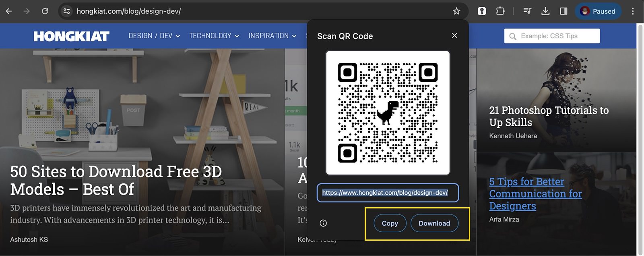Viewport: 644px width, 256px height.
Task: Click the QR dialog info icon
Action: (x=323, y=223)
